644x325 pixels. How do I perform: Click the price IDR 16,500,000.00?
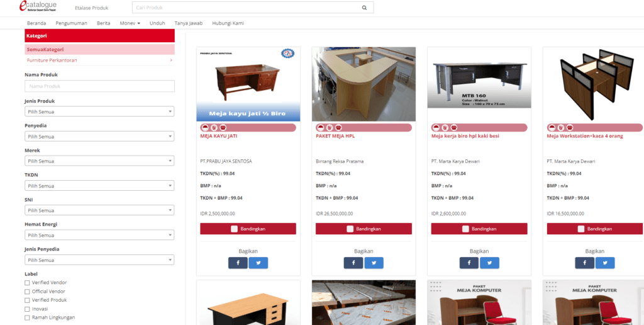pyautogui.click(x=565, y=214)
